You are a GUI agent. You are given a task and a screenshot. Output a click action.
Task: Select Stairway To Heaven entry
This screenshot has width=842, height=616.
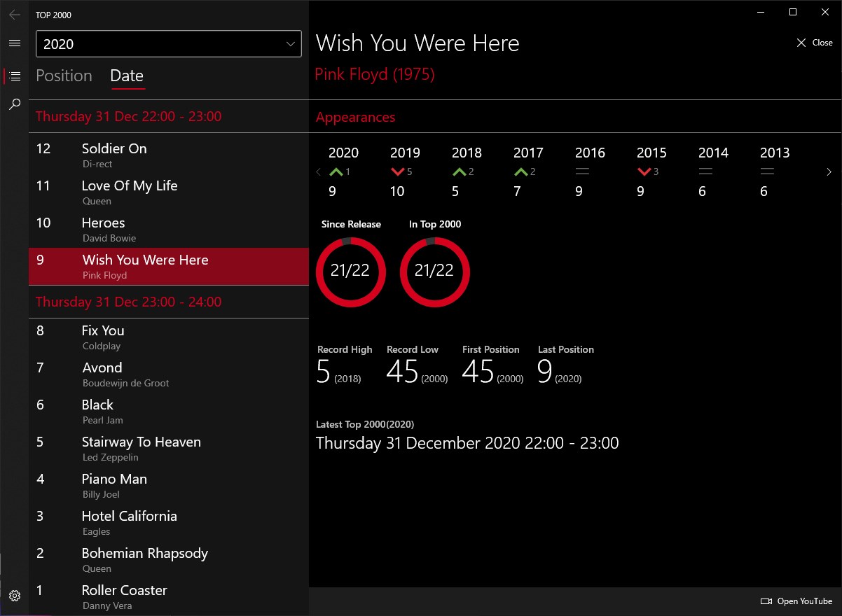[x=169, y=448]
